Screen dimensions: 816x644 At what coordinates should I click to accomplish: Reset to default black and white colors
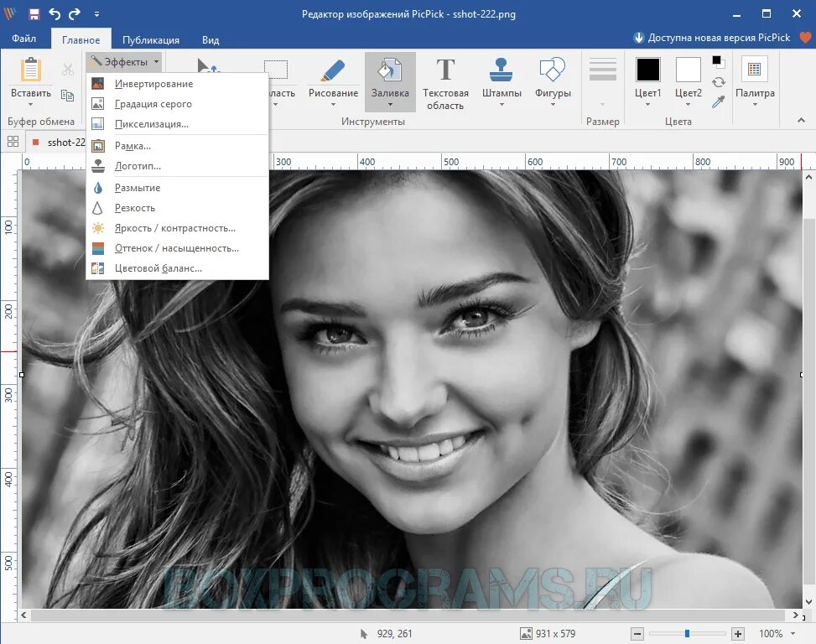pos(718,62)
